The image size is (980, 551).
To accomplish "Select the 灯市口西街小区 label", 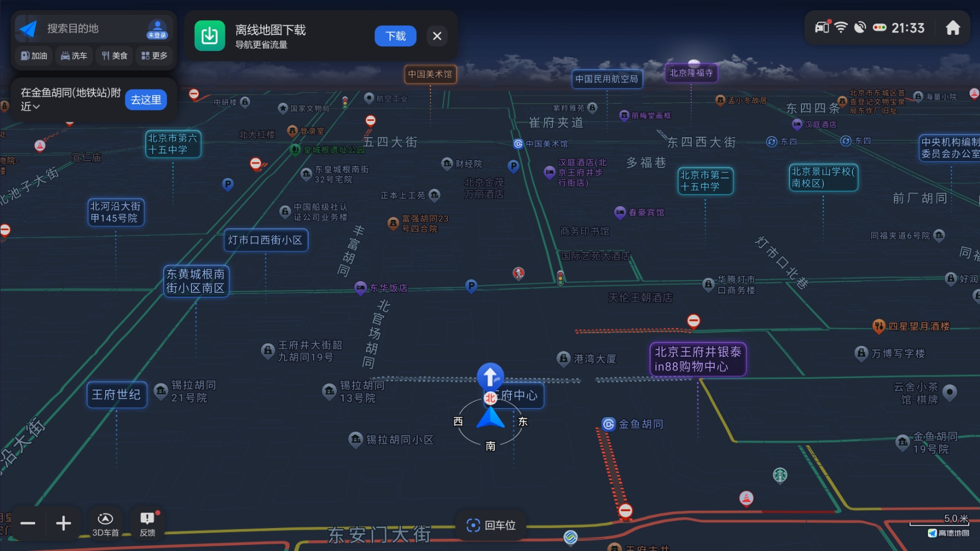I will point(265,240).
